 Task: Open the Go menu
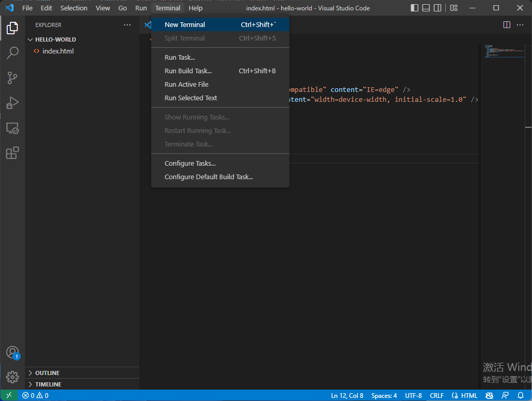click(123, 8)
